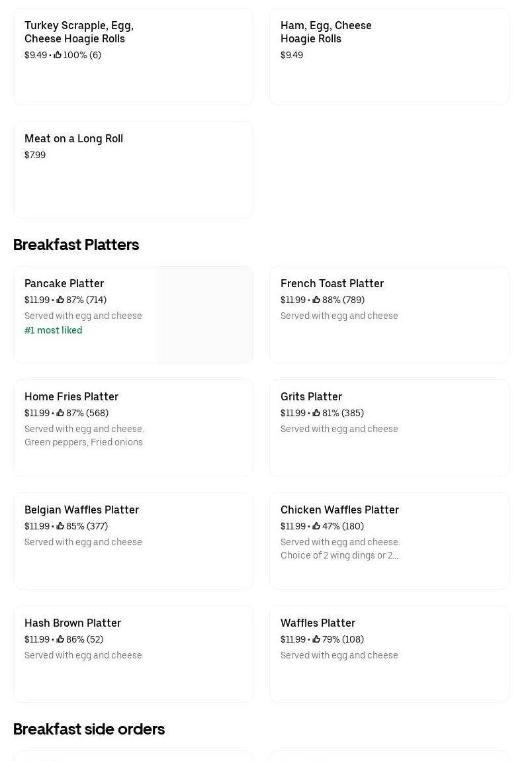Click thumbs-up icon on Chicken Waffles Platter
Viewport: 532px width, 761px height.
pos(316,526)
